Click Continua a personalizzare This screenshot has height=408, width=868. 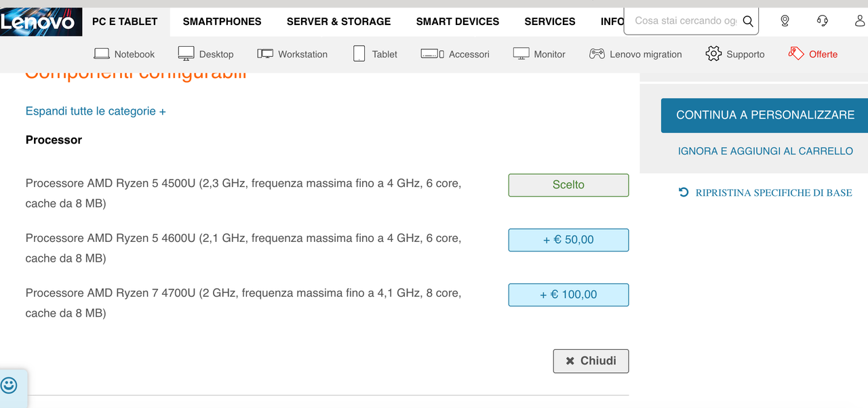point(765,115)
